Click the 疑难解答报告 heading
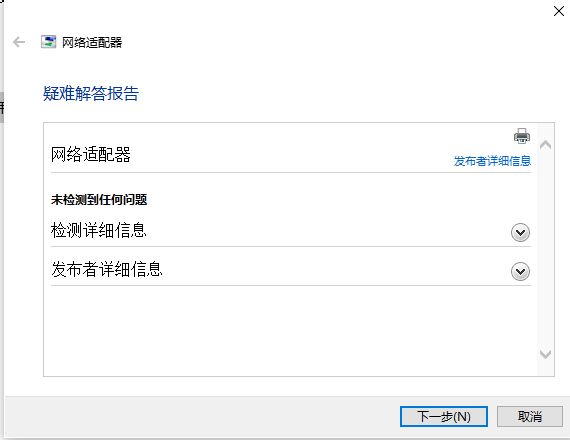The height and width of the screenshot is (440, 570). pos(91,93)
